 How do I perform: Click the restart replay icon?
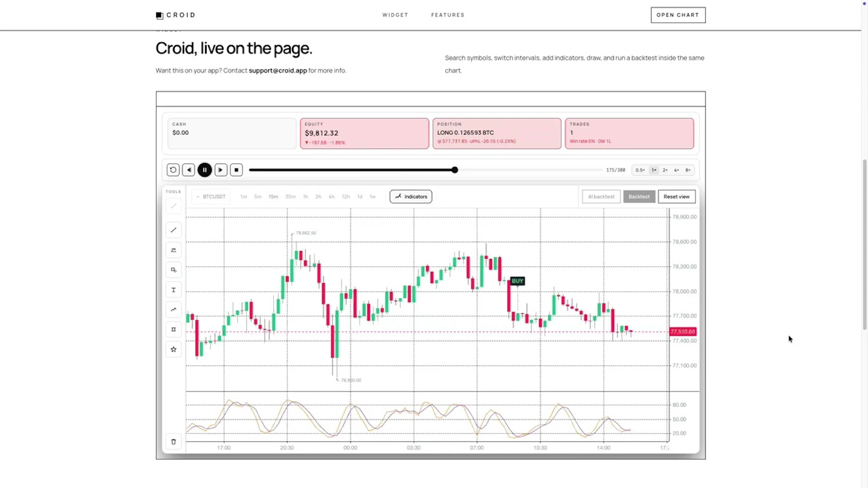point(173,170)
